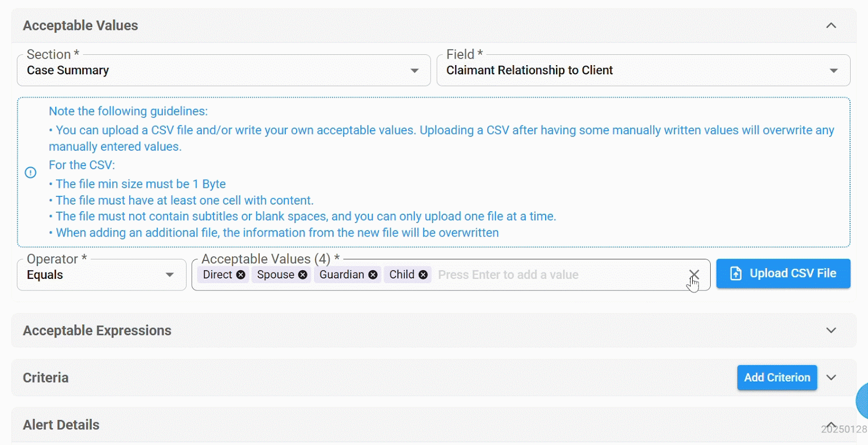Click the info icon beside guidelines
Viewport: 868px width, 445px height.
tap(31, 173)
